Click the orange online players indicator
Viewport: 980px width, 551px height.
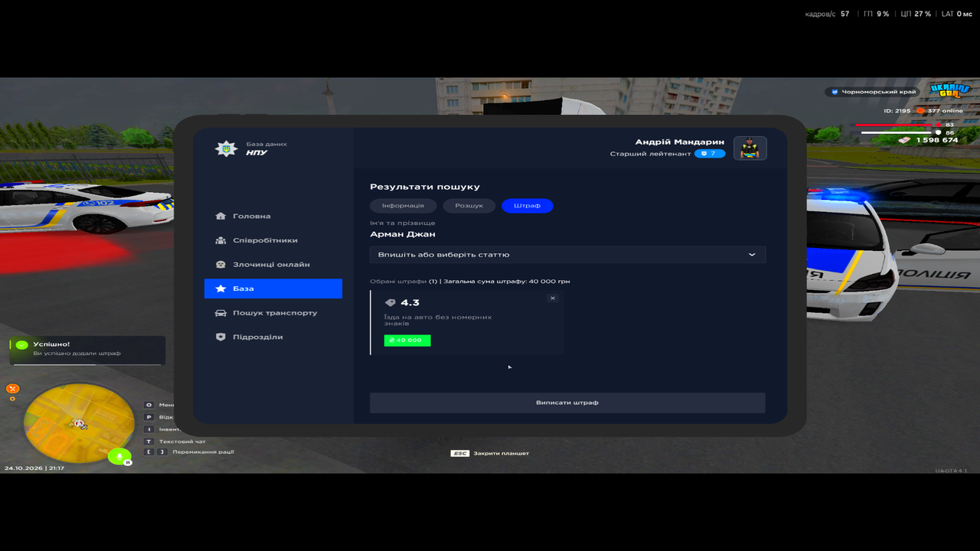pos(921,111)
